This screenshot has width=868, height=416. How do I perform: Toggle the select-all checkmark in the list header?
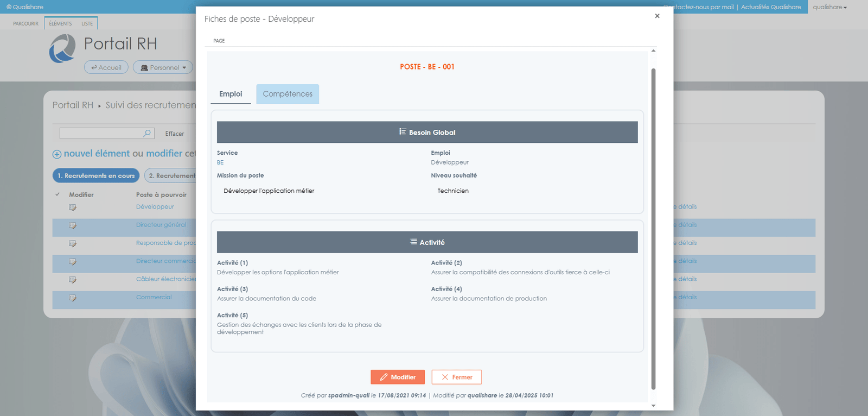click(x=58, y=194)
